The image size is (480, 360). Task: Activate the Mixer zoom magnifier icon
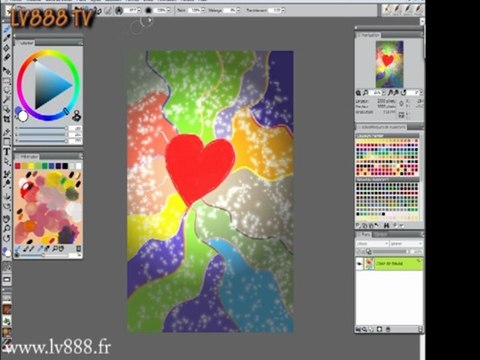[x=55, y=249]
